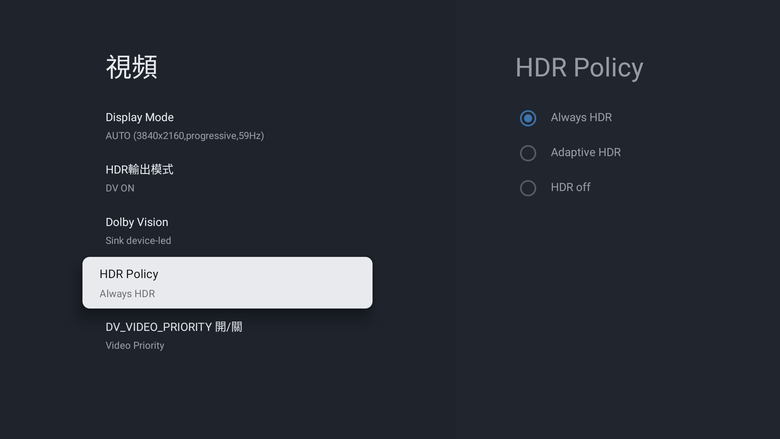This screenshot has width=780, height=439.
Task: Click the Sink device-led value text
Action: click(x=138, y=241)
